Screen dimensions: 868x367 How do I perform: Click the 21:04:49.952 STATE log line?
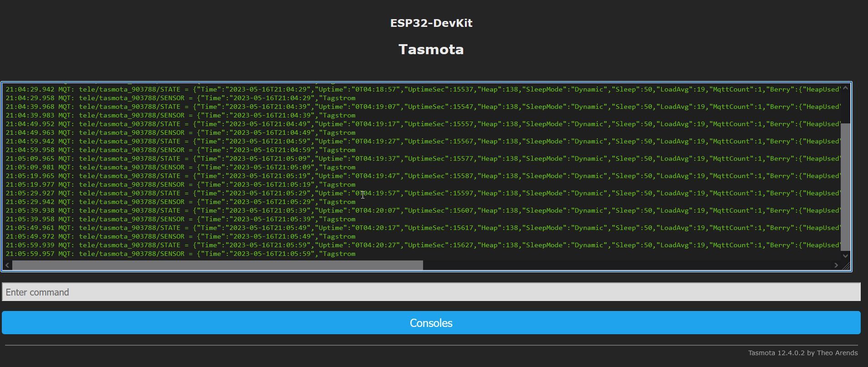click(x=423, y=124)
